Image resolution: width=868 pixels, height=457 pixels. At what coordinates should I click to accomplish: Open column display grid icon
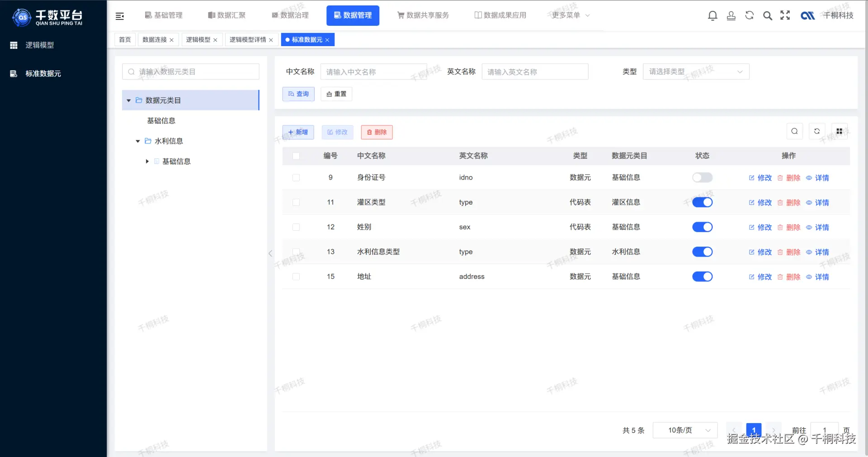839,131
